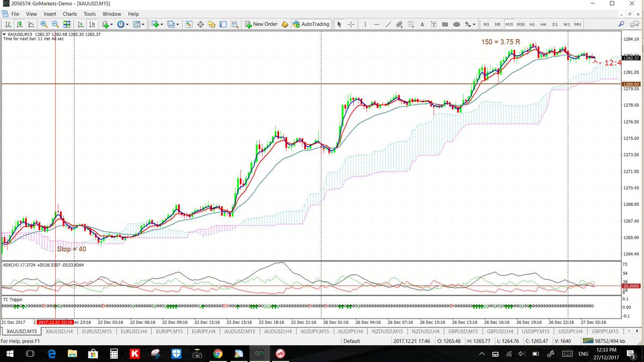Switch timeframe to M5
The height and width of the screenshot is (362, 644).
click(x=497, y=24)
